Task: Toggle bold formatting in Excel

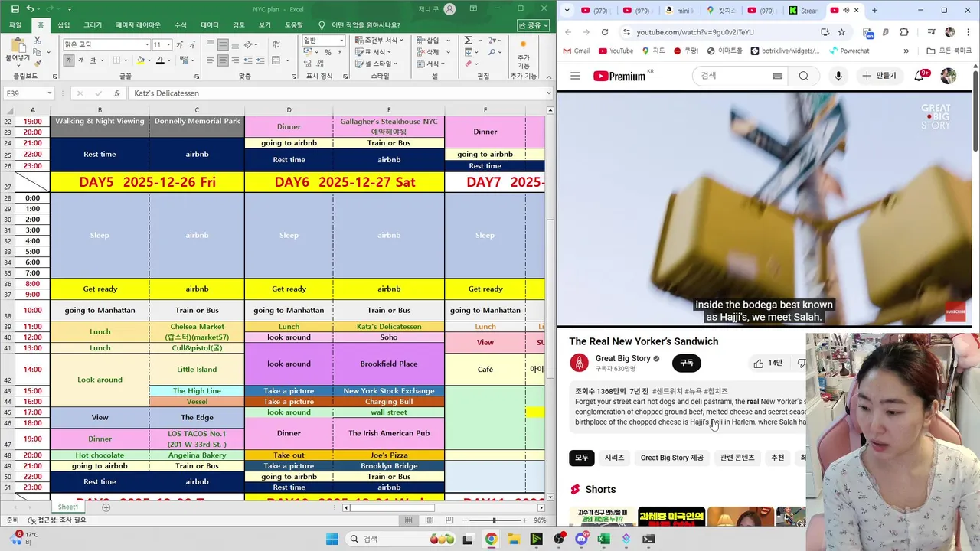Action: tap(69, 60)
